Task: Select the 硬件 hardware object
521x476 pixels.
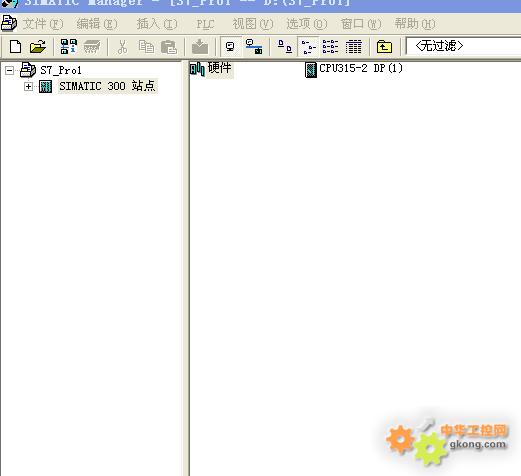Action: pyautogui.click(x=211, y=69)
